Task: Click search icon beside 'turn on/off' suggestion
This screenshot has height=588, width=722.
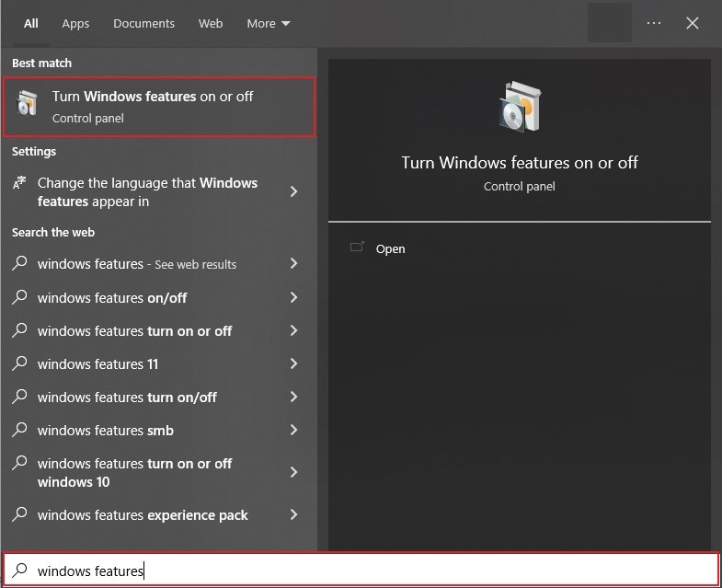Action: click(x=19, y=397)
